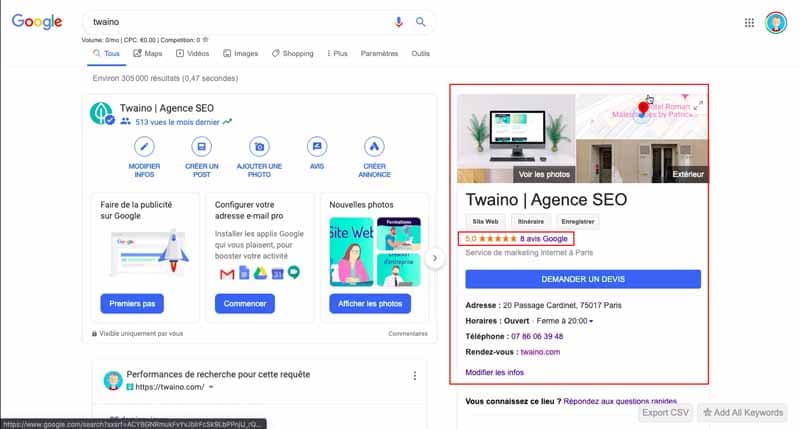Image resolution: width=800 pixels, height=429 pixels.
Task: Click the Demander un devis button
Action: [583, 279]
